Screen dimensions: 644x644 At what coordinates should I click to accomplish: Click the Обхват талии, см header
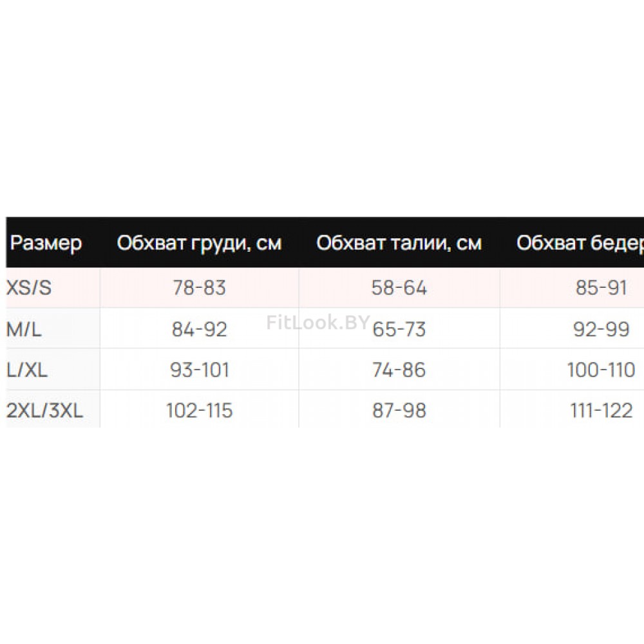tap(399, 243)
